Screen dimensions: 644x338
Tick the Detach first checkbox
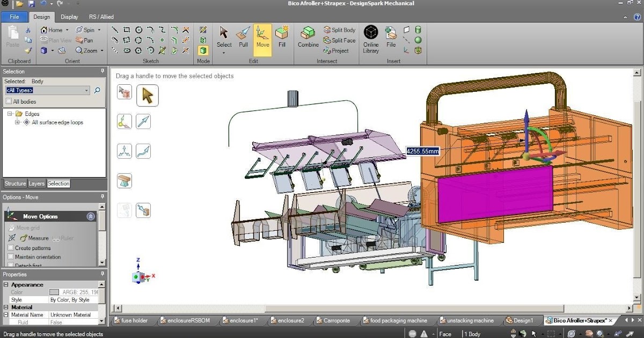point(11,265)
